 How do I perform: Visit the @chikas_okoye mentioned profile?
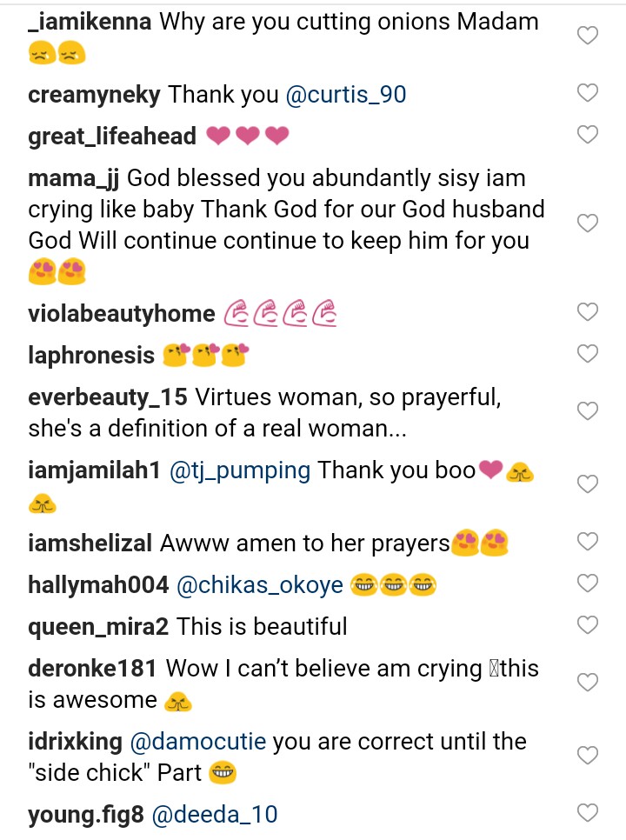pyautogui.click(x=260, y=585)
